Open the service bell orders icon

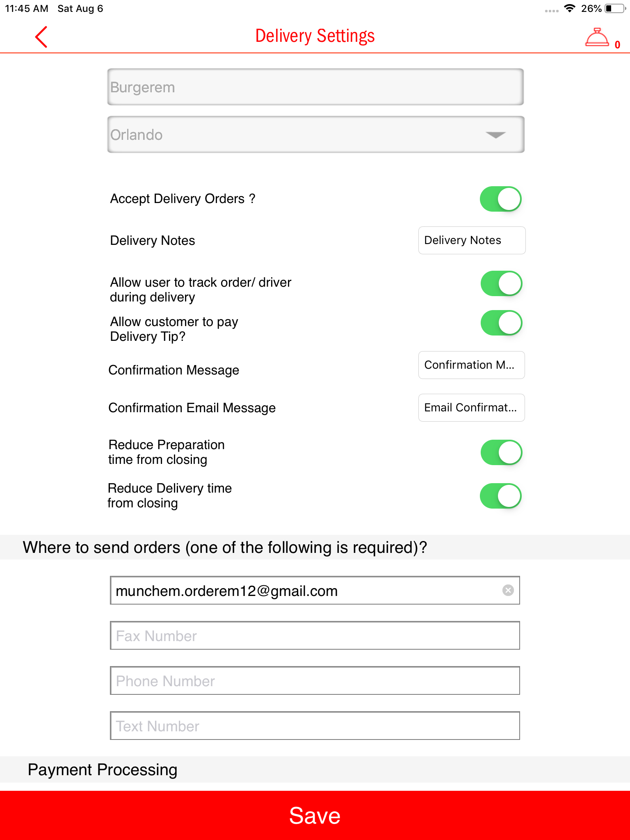point(597,37)
